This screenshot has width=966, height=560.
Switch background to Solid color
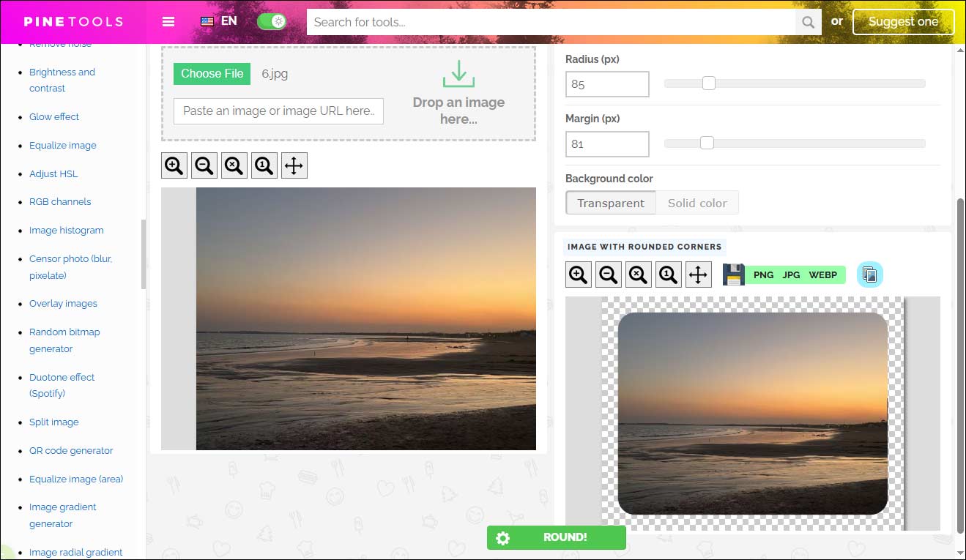coord(696,203)
